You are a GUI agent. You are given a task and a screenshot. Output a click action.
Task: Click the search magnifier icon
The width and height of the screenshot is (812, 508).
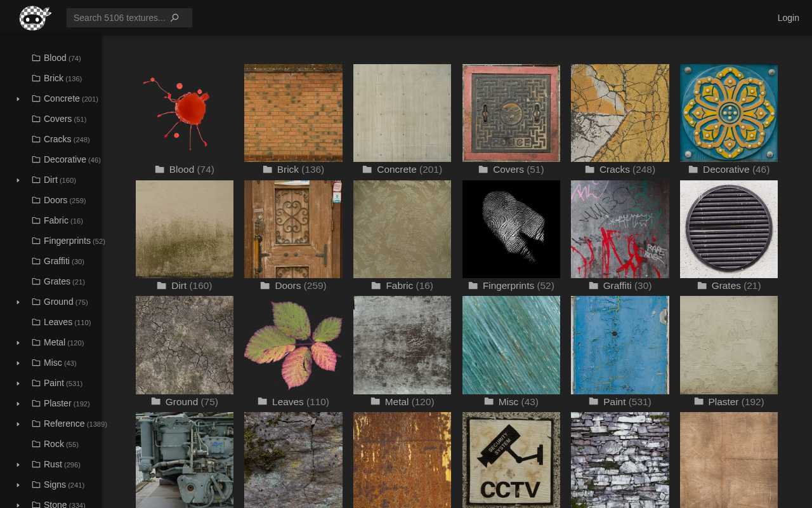[x=174, y=18]
